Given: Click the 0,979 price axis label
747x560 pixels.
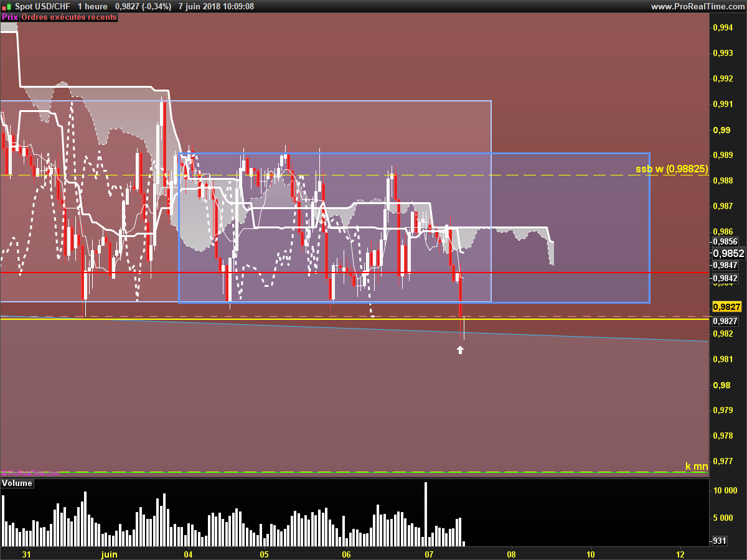Looking at the screenshot, I should click(x=722, y=410).
